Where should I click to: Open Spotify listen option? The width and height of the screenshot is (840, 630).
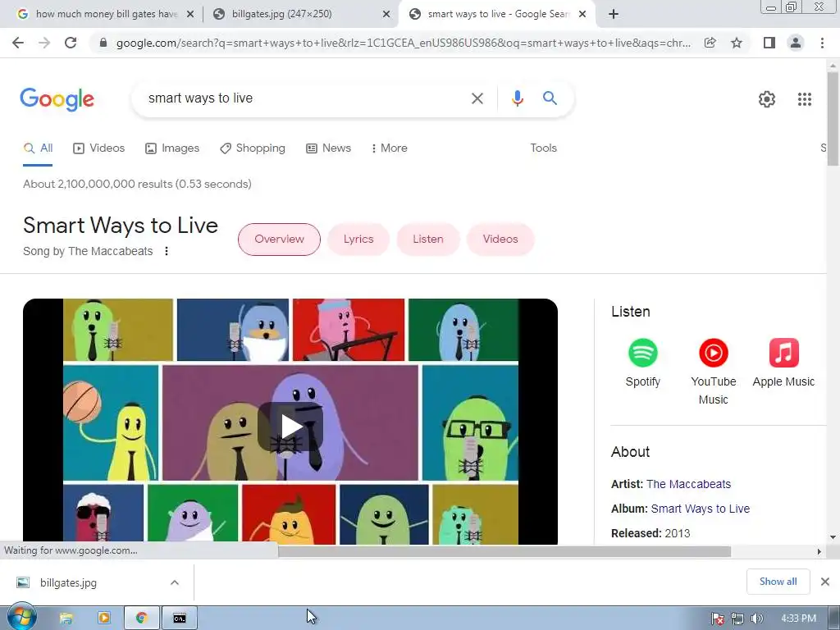(643, 363)
